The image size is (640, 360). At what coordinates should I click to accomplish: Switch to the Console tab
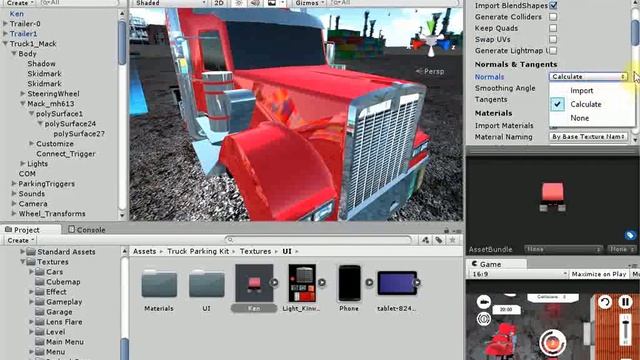pyautogui.click(x=86, y=230)
